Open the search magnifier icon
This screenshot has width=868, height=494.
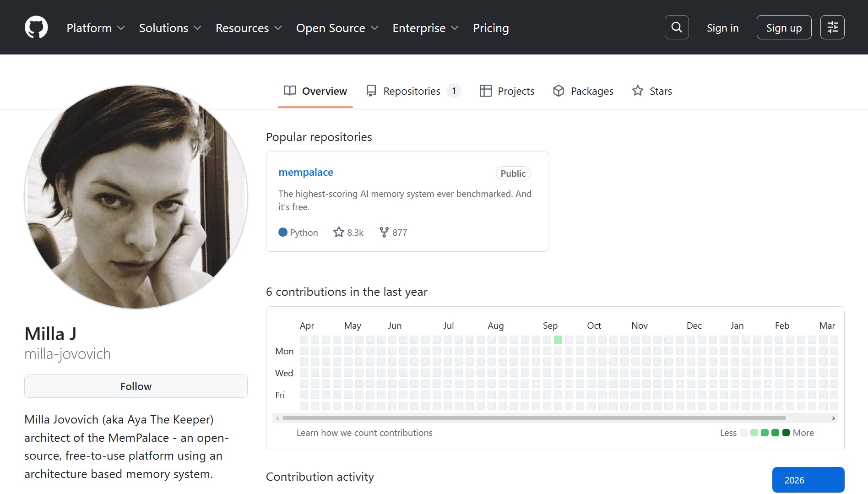click(x=676, y=27)
